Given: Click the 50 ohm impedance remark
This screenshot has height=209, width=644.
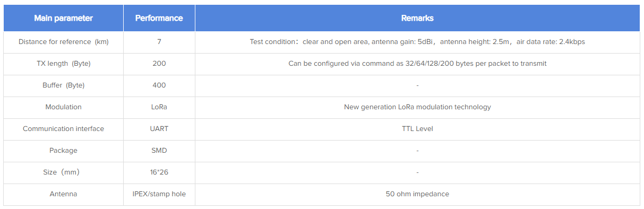Looking at the screenshot, I should pos(417,194).
